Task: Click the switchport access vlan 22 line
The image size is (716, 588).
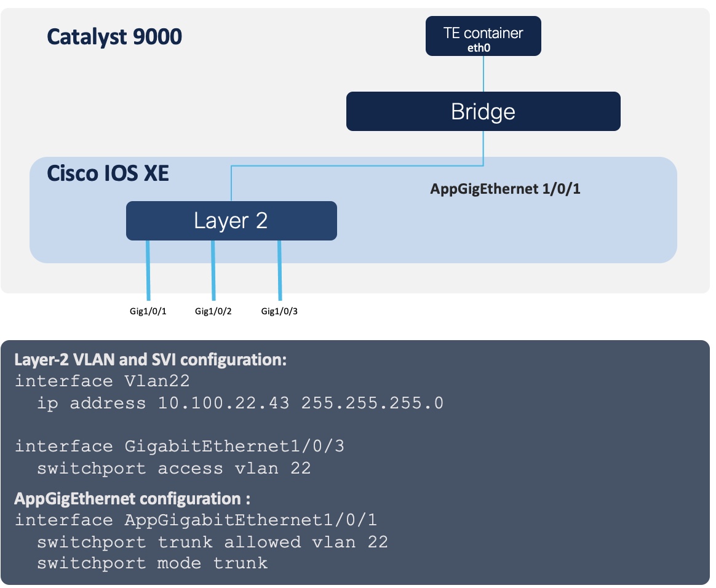Action: click(173, 469)
